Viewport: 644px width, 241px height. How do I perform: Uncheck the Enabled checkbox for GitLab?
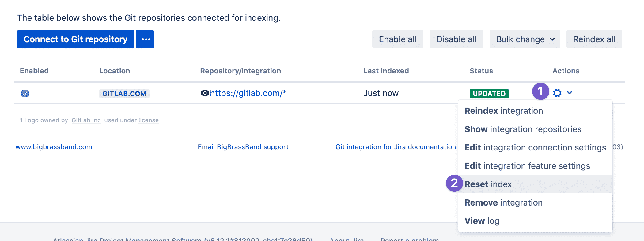[x=25, y=94]
